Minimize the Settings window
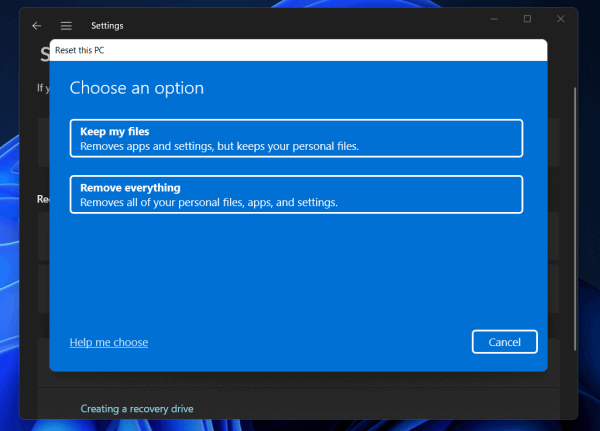 point(494,19)
